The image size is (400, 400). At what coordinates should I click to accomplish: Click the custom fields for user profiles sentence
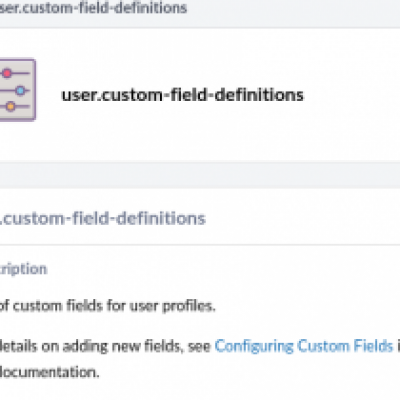107,305
